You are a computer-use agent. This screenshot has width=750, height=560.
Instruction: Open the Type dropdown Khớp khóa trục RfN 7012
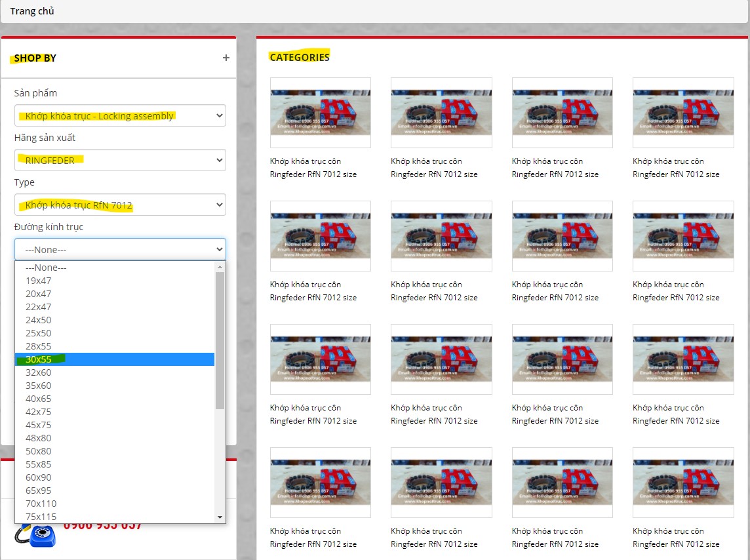tap(120, 205)
